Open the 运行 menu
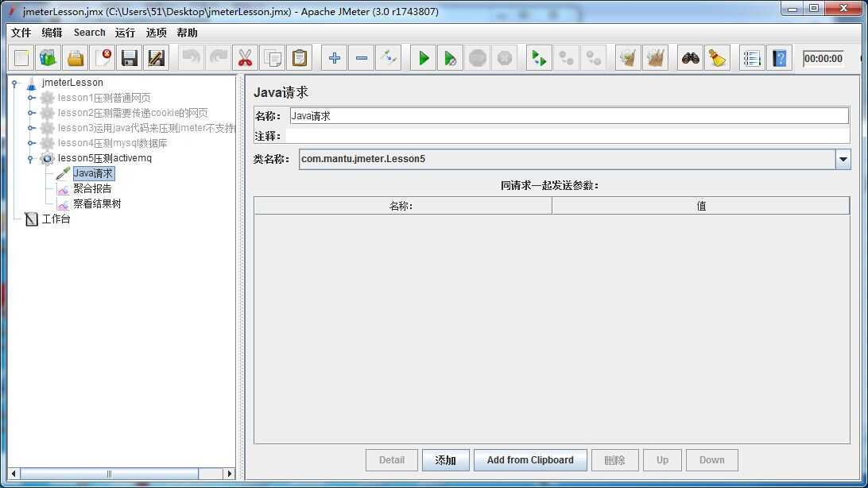The image size is (868, 488). (x=125, y=33)
